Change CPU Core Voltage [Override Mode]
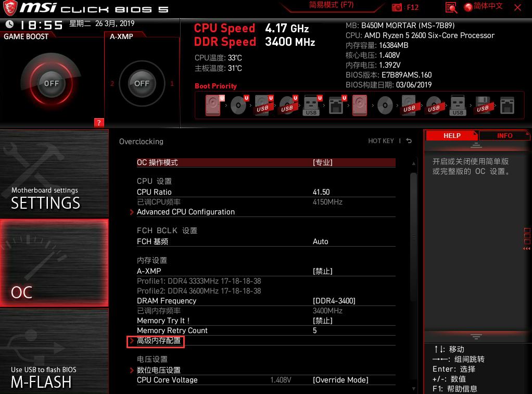 pos(266,380)
